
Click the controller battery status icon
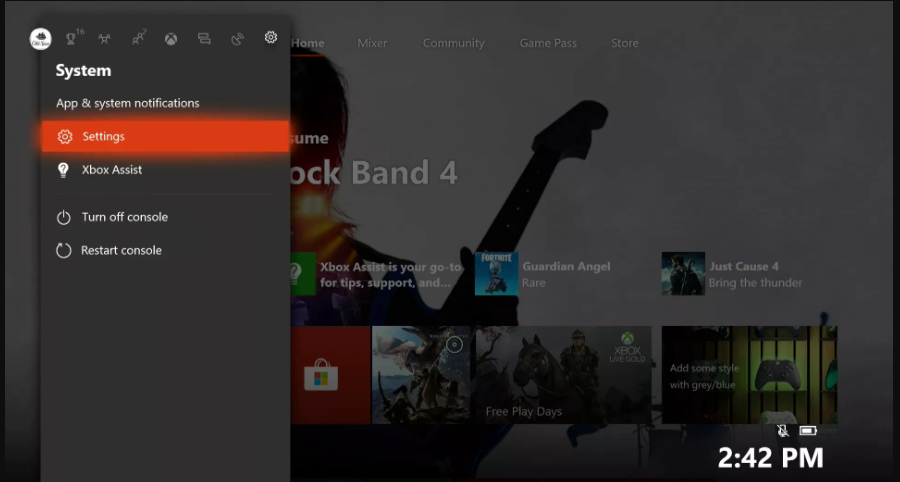[x=808, y=430]
